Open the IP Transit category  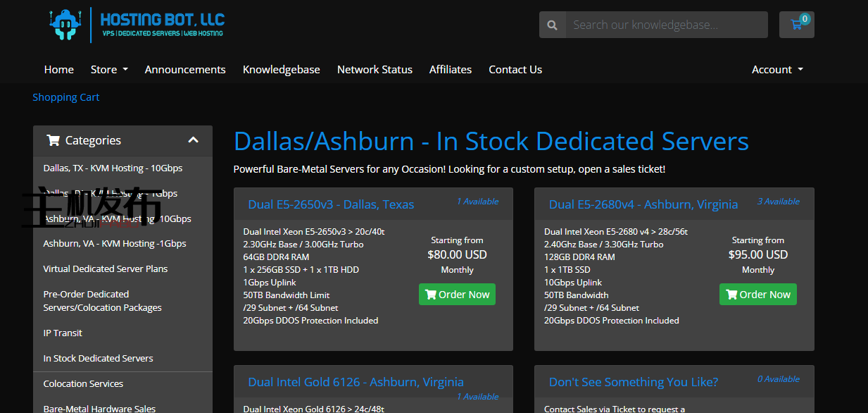coord(63,333)
